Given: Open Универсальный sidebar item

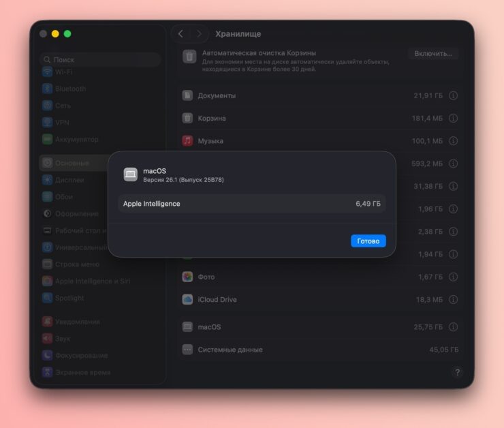Looking at the screenshot, I should click(x=75, y=247).
